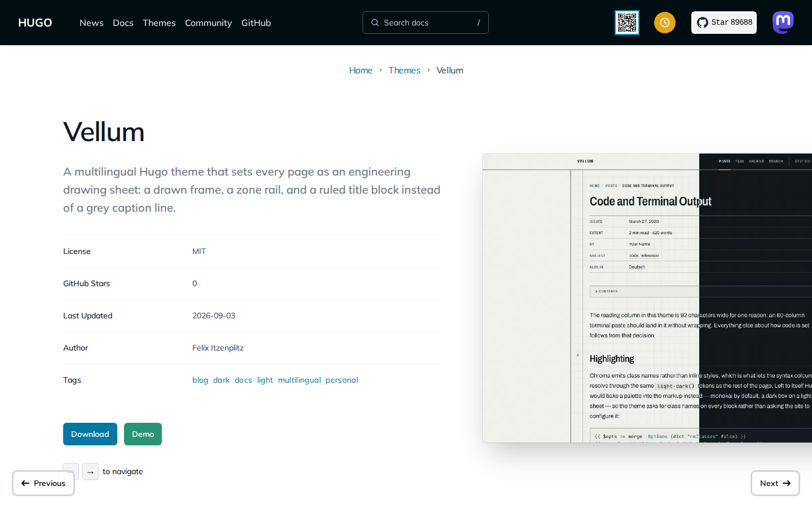Follow the Themes breadcrumb link
This screenshot has height=508, width=812.
point(404,70)
